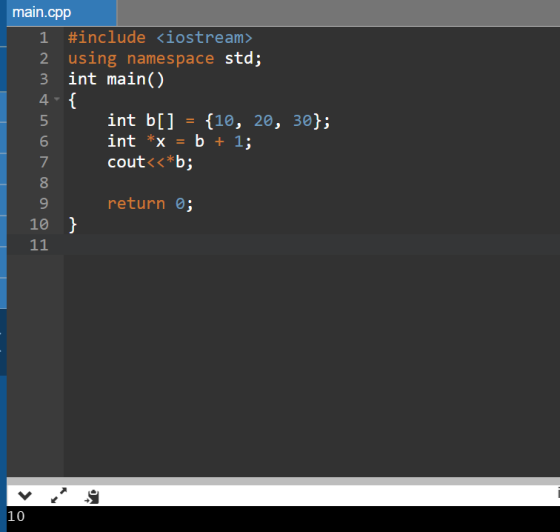The height and width of the screenshot is (532, 560).
Task: Place cursor on empty line 8
Action: (x=311, y=183)
